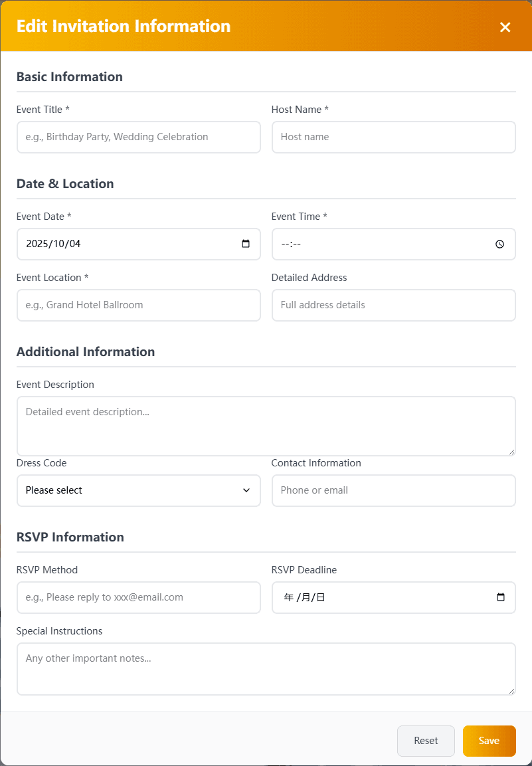Select the Event Location text box
Viewport: 532px width, 766px height.
138,305
